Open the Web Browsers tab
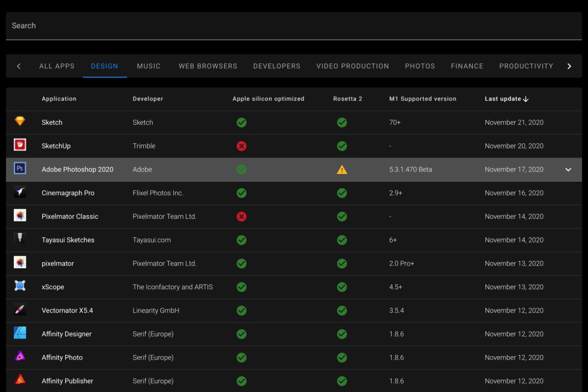The width and height of the screenshot is (588, 392). tap(208, 66)
